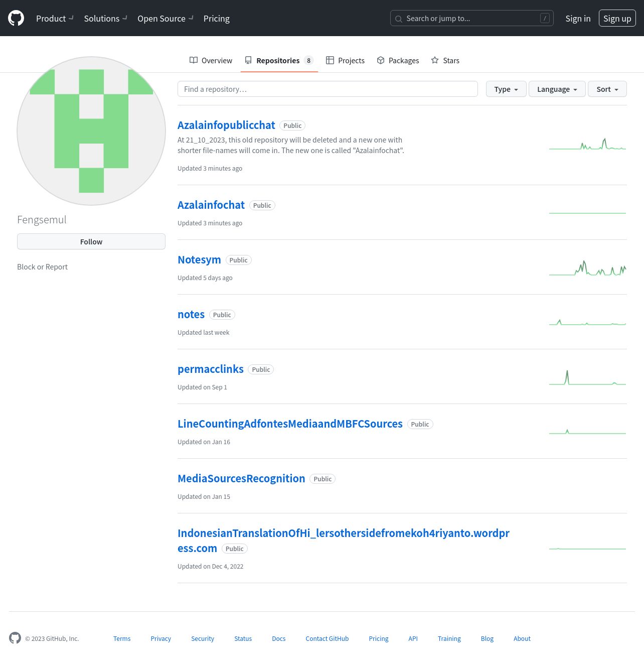
Task: Open the Sort dropdown
Action: [607, 89]
